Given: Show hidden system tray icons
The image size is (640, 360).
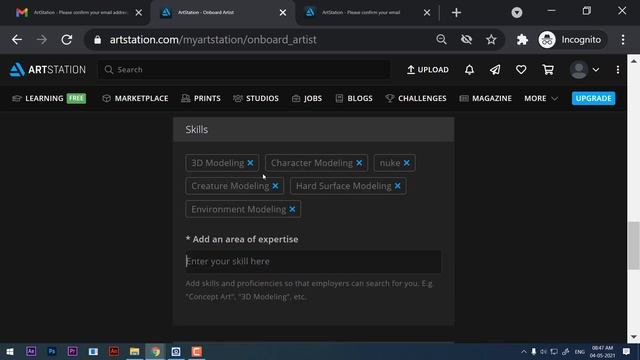Looking at the screenshot, I should 524,351.
